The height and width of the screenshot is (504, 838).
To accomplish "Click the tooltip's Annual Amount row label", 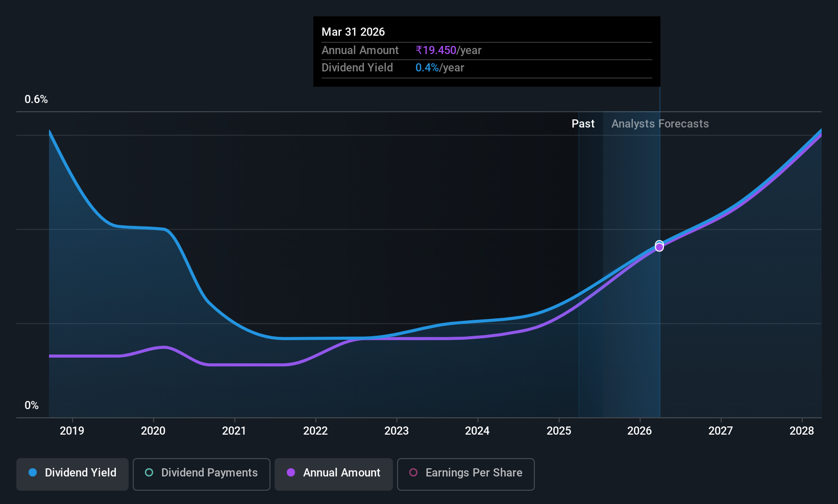I will point(360,51).
